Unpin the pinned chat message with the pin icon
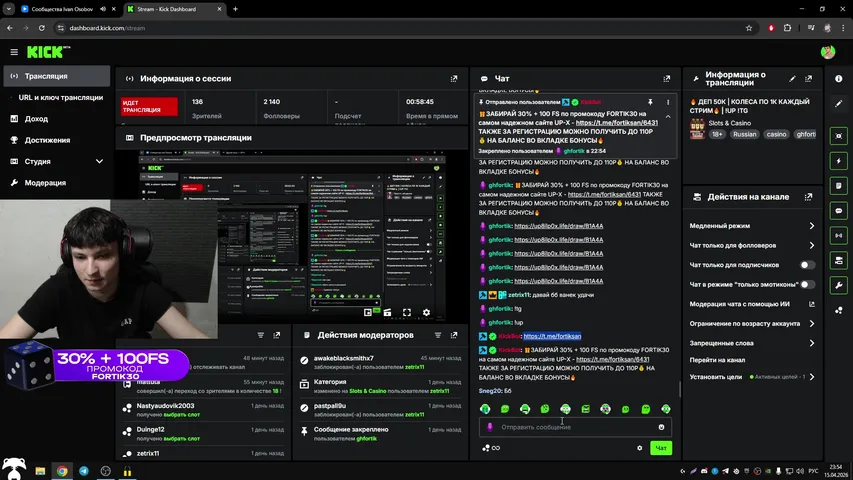Screen dimensions: 853x480 [x=650, y=102]
